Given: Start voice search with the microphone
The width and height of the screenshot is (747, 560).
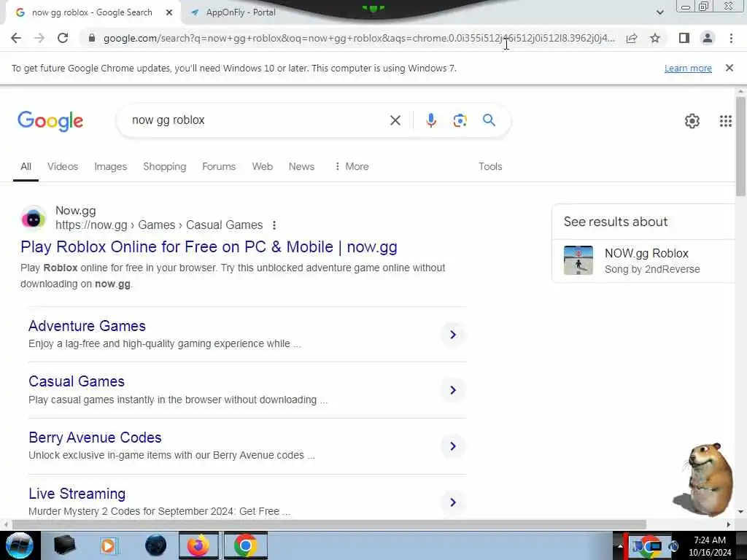Looking at the screenshot, I should click(x=430, y=120).
